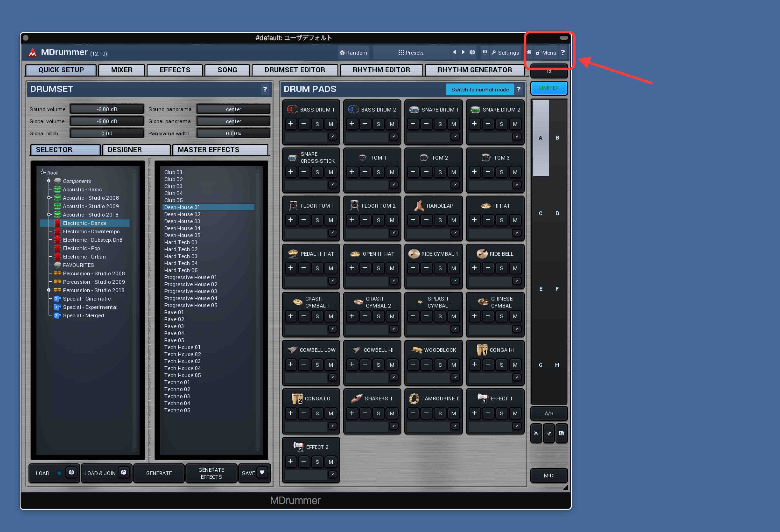780x532 pixels.
Task: Enable the LIMITER toggle
Action: pyautogui.click(x=549, y=88)
